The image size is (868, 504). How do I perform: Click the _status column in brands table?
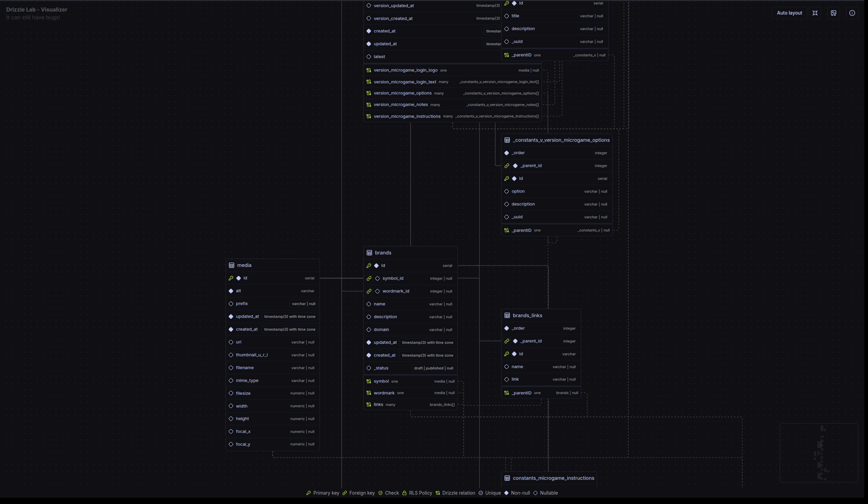(x=381, y=368)
